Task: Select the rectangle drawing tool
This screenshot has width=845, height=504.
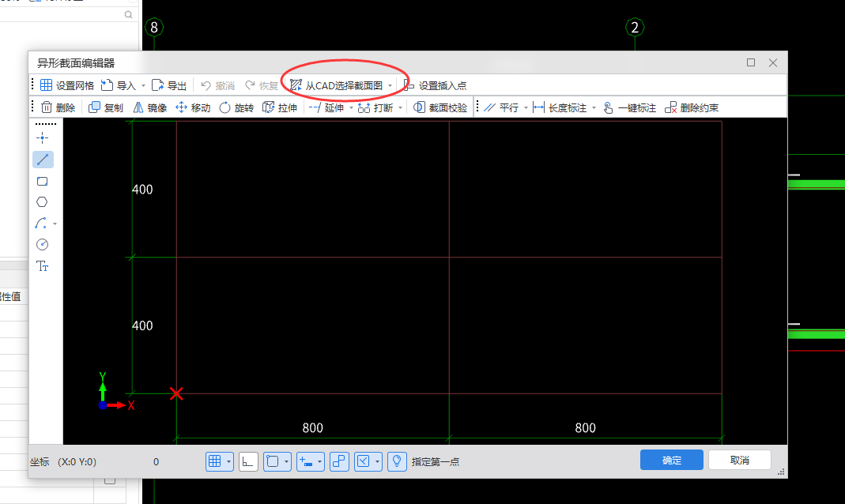Action: 42,181
